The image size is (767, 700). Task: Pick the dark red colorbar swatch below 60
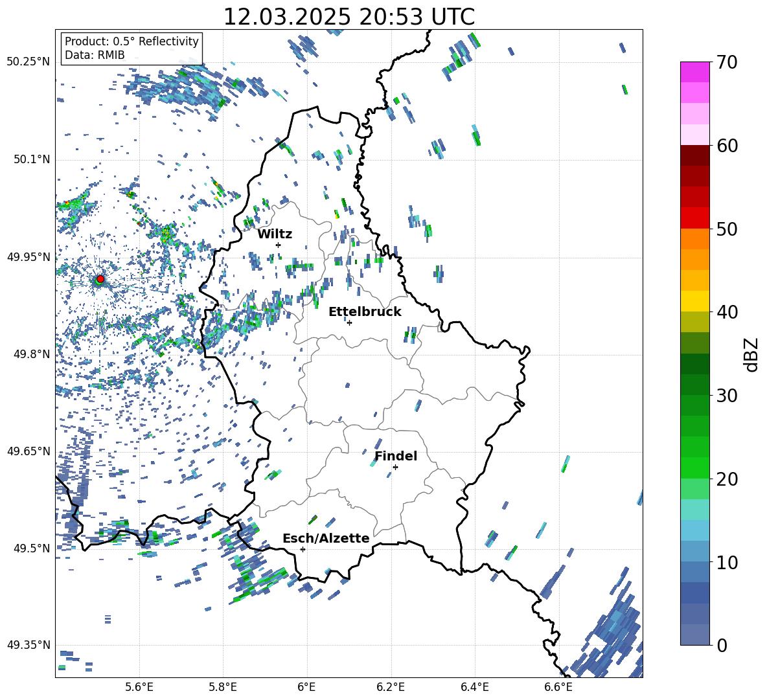[694, 155]
